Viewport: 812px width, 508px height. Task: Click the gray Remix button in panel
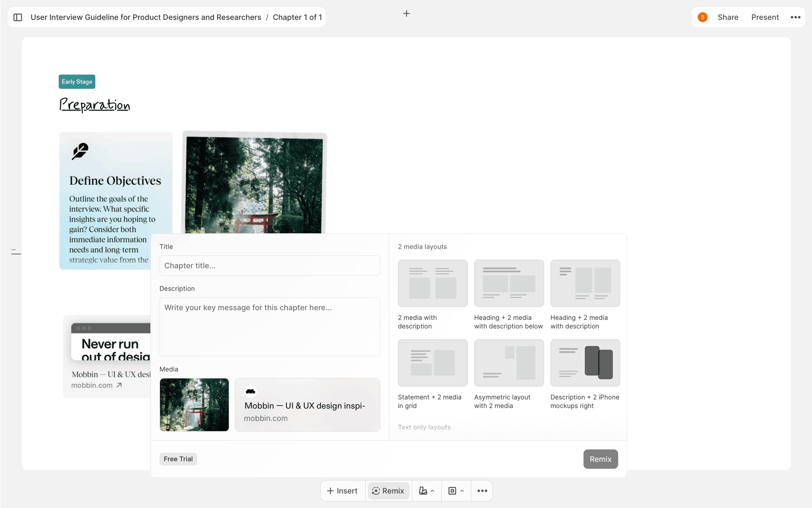(x=601, y=459)
